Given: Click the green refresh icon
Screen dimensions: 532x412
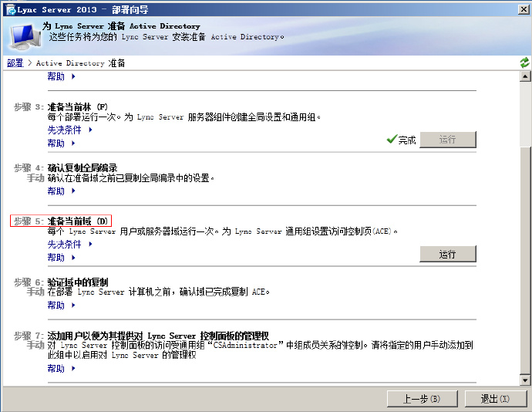Looking at the screenshot, I should click(524, 62).
